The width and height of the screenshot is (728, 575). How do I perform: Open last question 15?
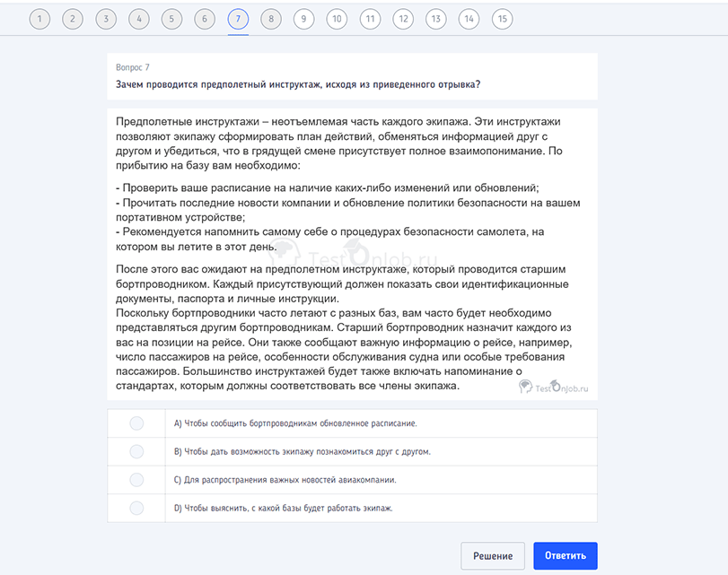(x=502, y=19)
